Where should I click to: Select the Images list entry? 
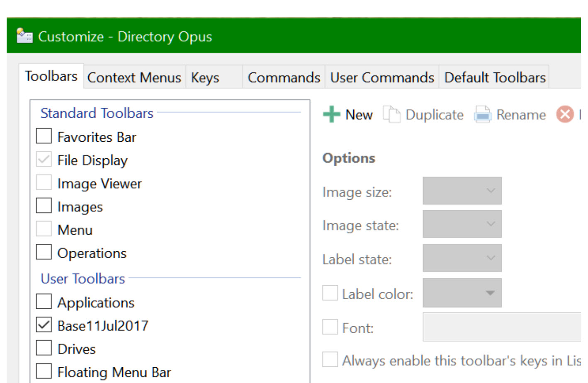point(80,207)
